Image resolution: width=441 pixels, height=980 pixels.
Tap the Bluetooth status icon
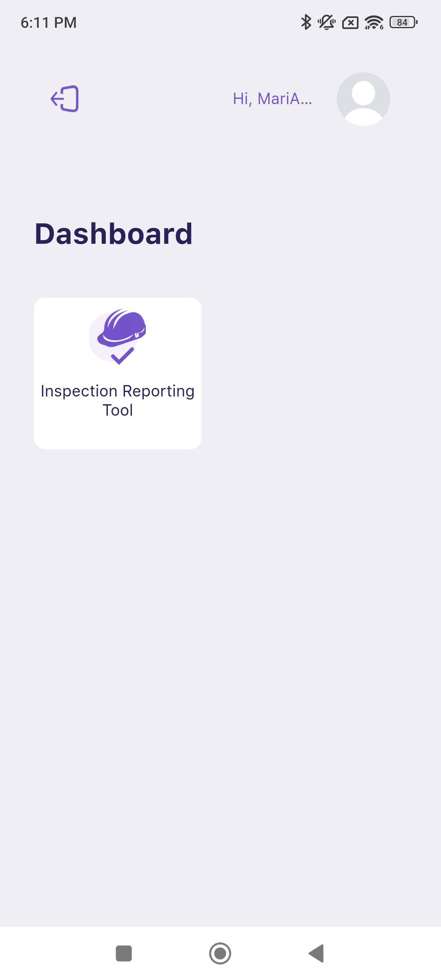point(306,22)
